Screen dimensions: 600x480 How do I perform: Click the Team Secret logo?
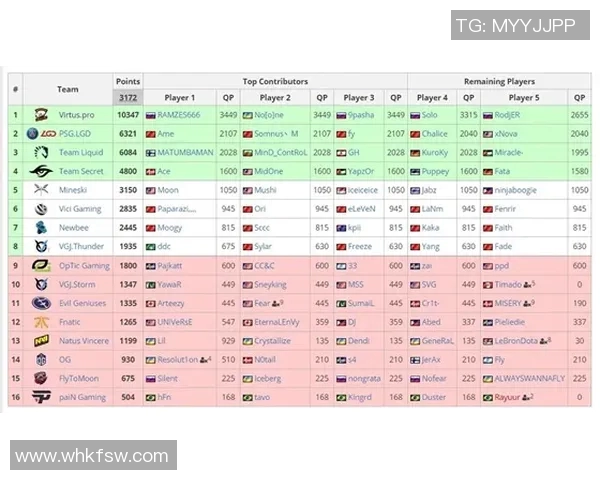[40, 171]
